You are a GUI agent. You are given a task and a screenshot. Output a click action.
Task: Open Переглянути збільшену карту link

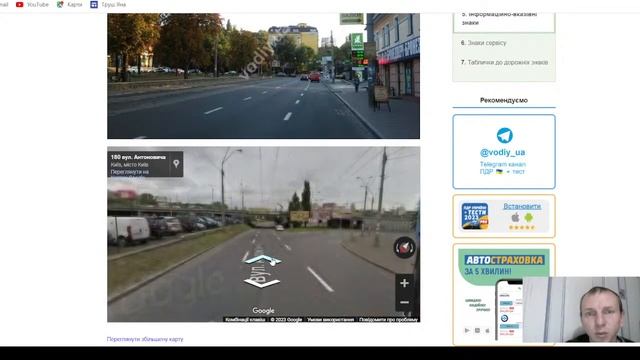145,339
